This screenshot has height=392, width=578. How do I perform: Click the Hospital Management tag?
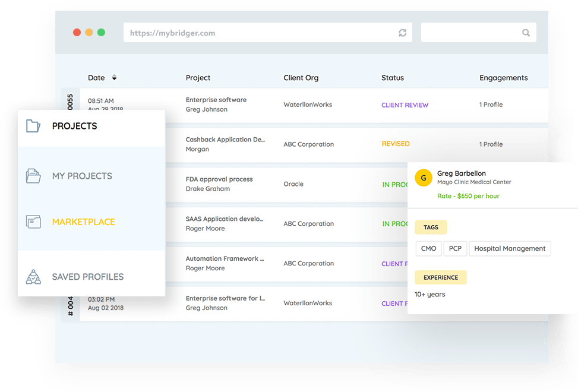(510, 249)
